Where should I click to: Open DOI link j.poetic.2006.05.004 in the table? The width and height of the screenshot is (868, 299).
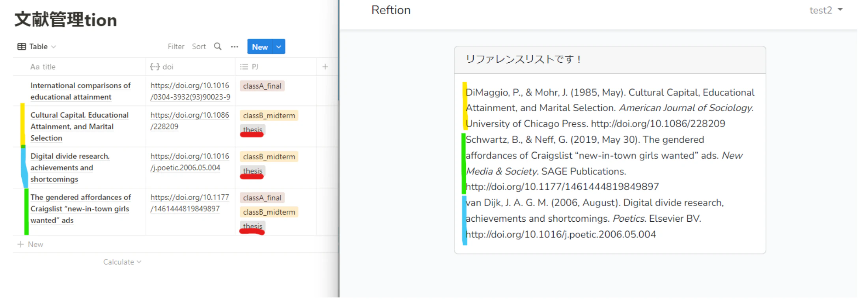point(190,162)
